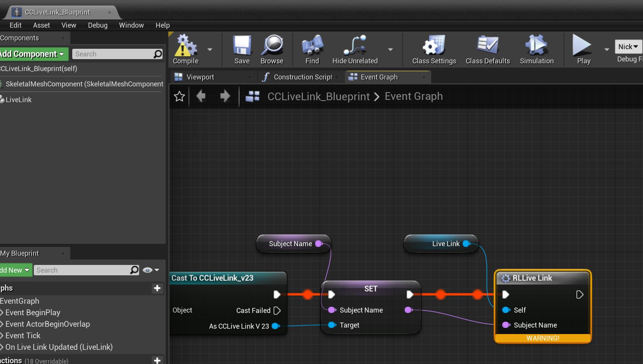The width and height of the screenshot is (643, 364).
Task: Click SET node Subject Name input pin
Action: point(332,310)
